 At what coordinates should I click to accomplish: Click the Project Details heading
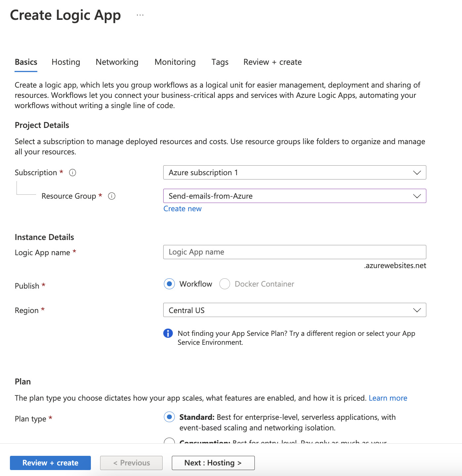click(42, 125)
